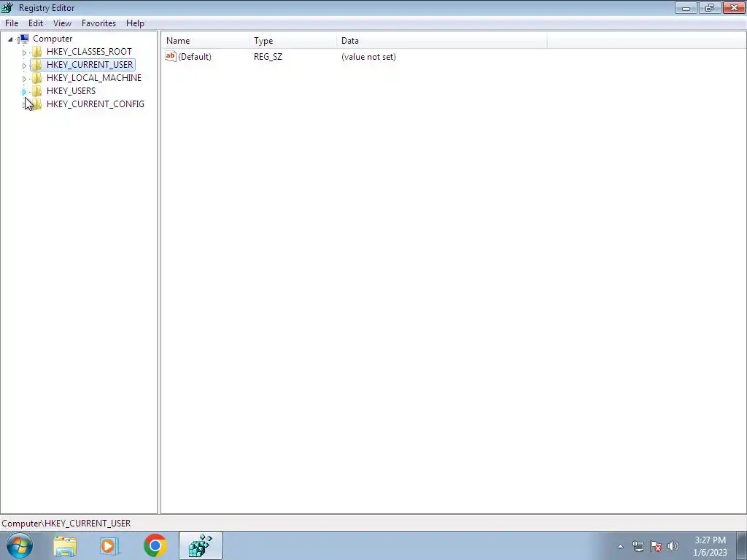
Task: Select the HKEY_CLASSES_ROOT key
Action: click(x=89, y=52)
